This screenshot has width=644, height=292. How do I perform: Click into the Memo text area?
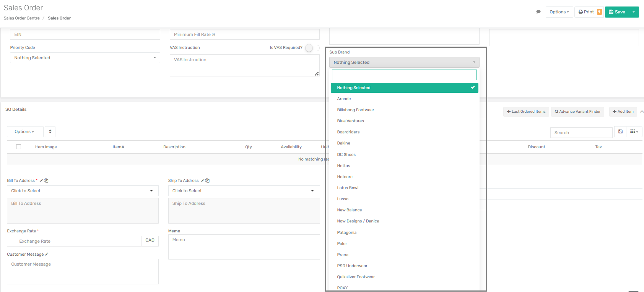pos(244,247)
